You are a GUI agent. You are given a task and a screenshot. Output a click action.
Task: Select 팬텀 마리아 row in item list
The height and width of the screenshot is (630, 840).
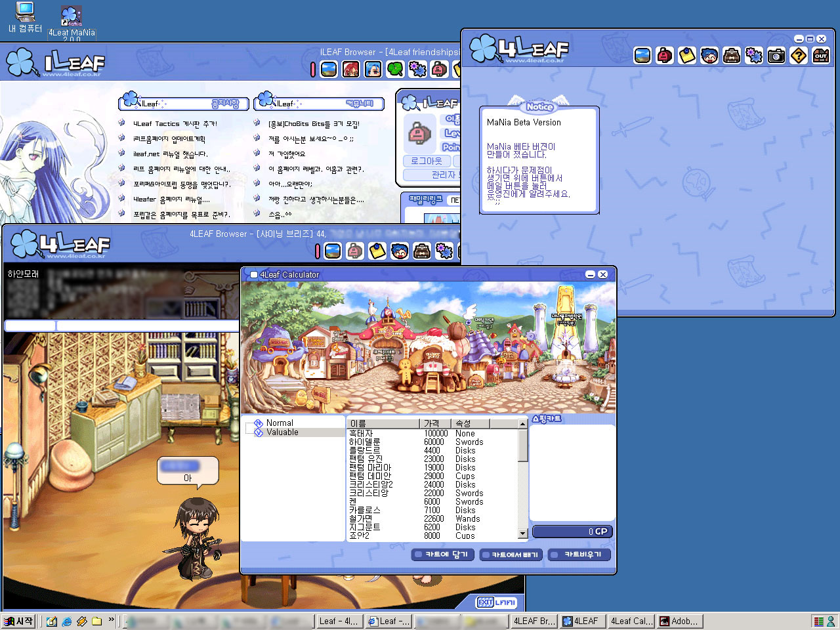[432, 468]
